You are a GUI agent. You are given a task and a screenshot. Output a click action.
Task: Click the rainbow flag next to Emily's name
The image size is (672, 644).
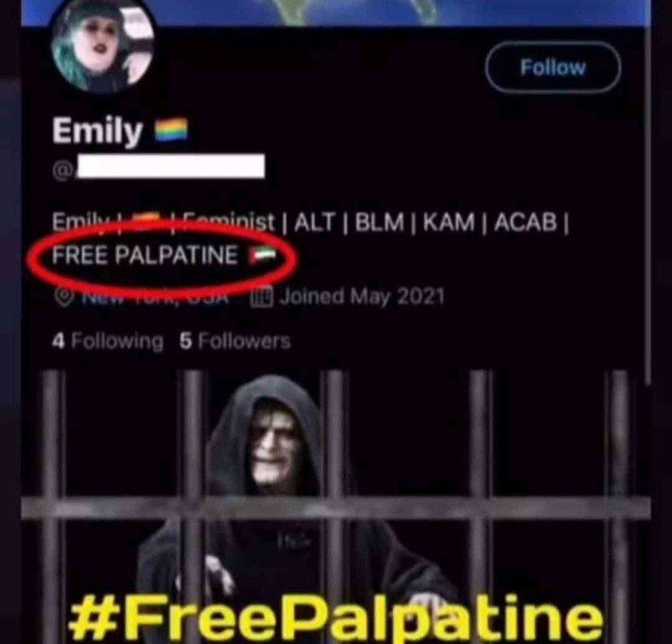click(x=171, y=130)
